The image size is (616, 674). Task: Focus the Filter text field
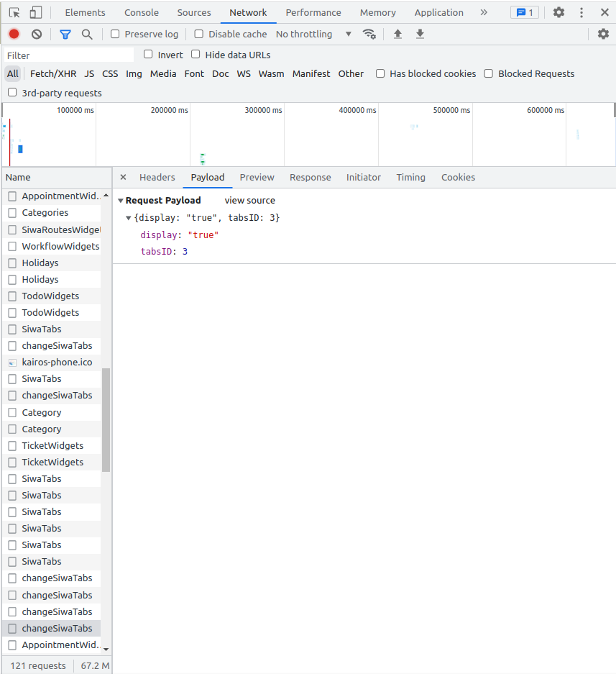69,55
